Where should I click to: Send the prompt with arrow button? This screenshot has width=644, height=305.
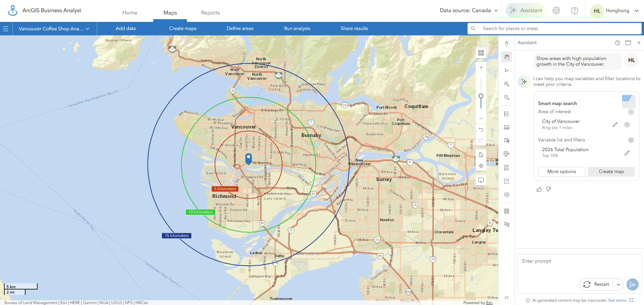[x=632, y=284]
